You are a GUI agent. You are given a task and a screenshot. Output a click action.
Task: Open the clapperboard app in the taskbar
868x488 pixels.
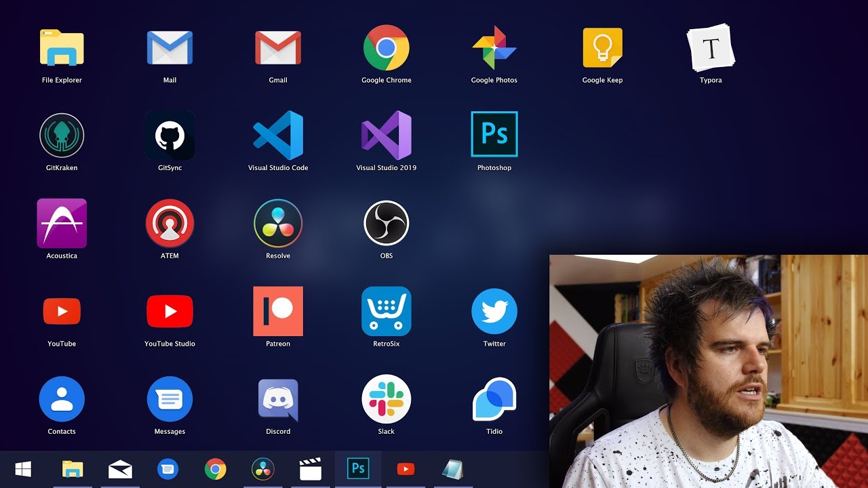(x=310, y=469)
